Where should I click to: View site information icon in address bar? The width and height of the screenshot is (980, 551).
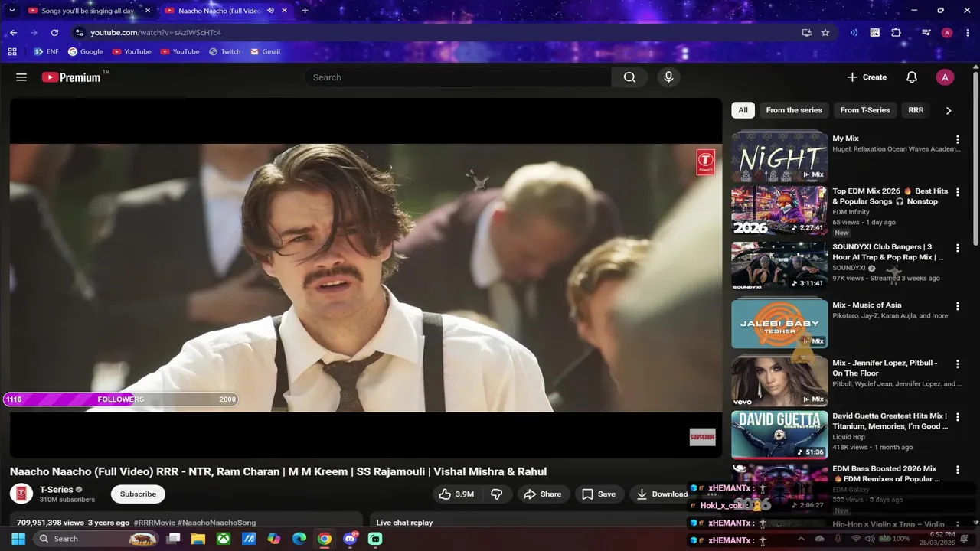pyautogui.click(x=79, y=33)
